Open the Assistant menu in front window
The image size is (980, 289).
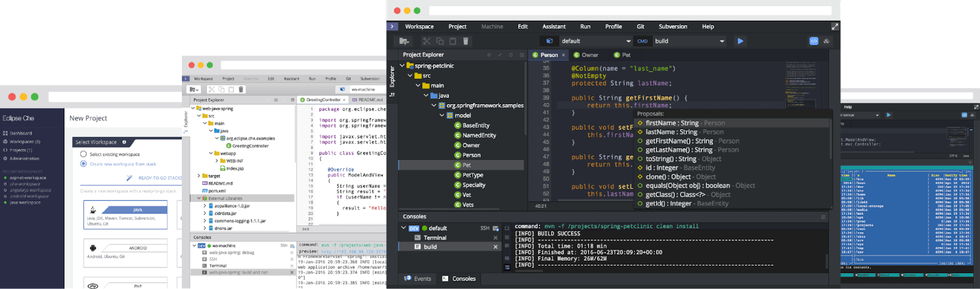(x=554, y=26)
